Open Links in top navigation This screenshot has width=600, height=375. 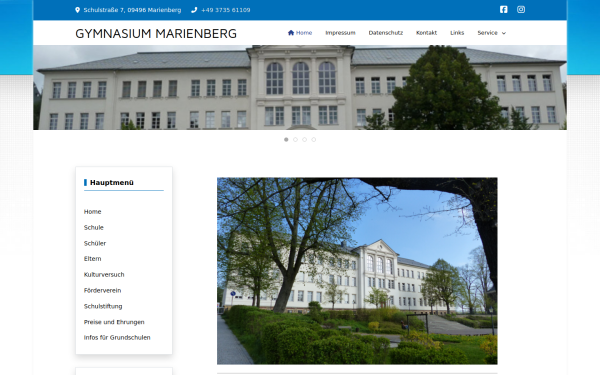(x=457, y=33)
